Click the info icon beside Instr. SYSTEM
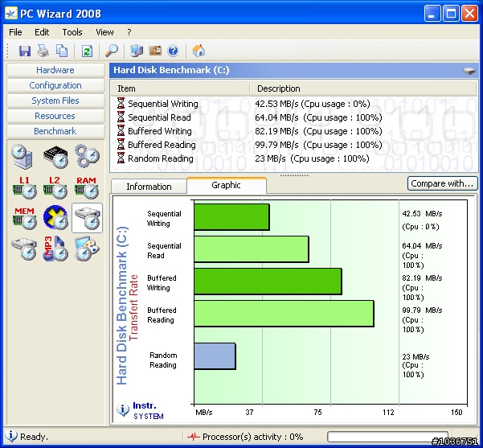The width and height of the screenshot is (483, 448). [x=123, y=410]
